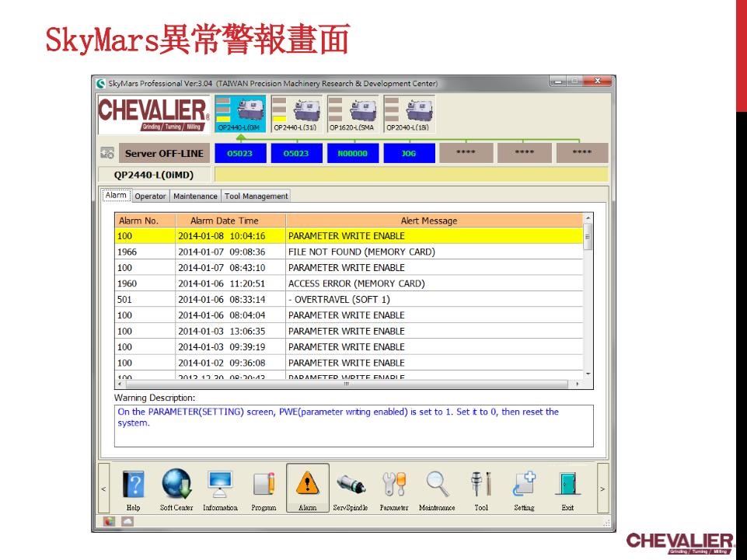Select the Tool icon
The image size is (747, 560).
point(481,485)
